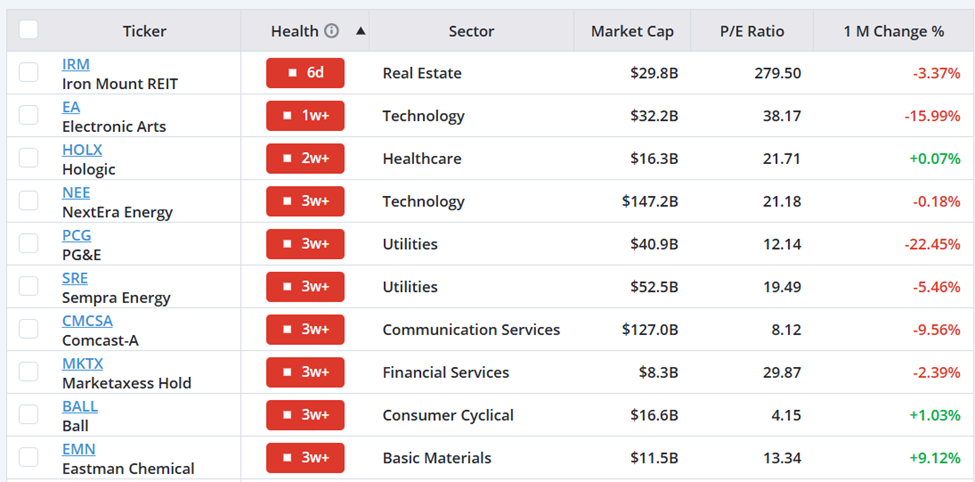Viewport: 975px width, 482px height.
Task: Click the 2w+ health badge for Hologic
Action: 305,159
